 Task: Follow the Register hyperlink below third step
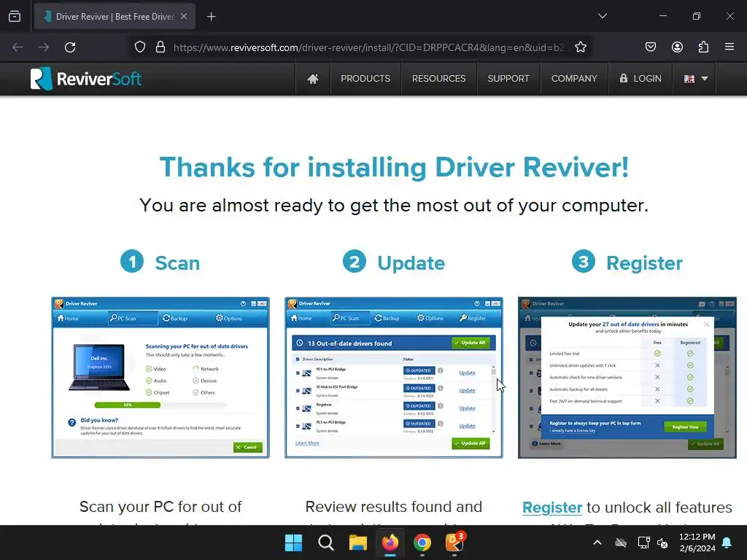pos(552,507)
